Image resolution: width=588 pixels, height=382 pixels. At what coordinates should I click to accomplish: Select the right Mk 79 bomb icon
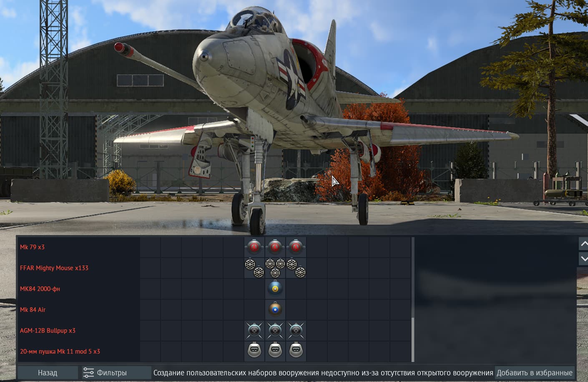point(296,247)
